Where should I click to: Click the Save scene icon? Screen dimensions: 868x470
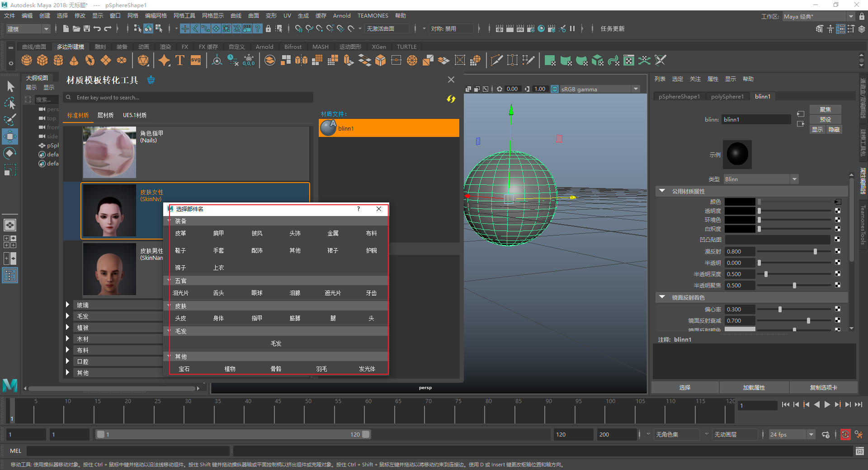(87, 28)
